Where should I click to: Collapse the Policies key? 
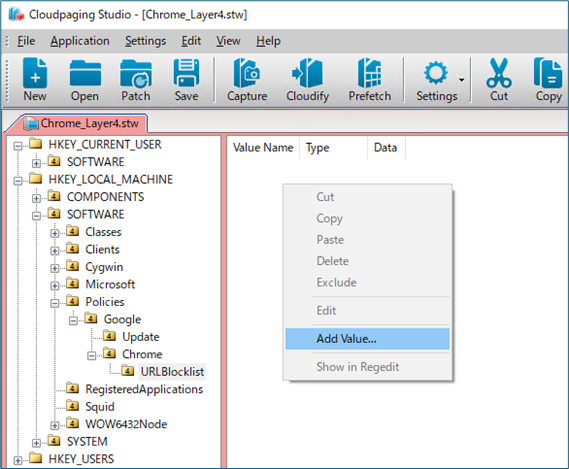(x=54, y=303)
